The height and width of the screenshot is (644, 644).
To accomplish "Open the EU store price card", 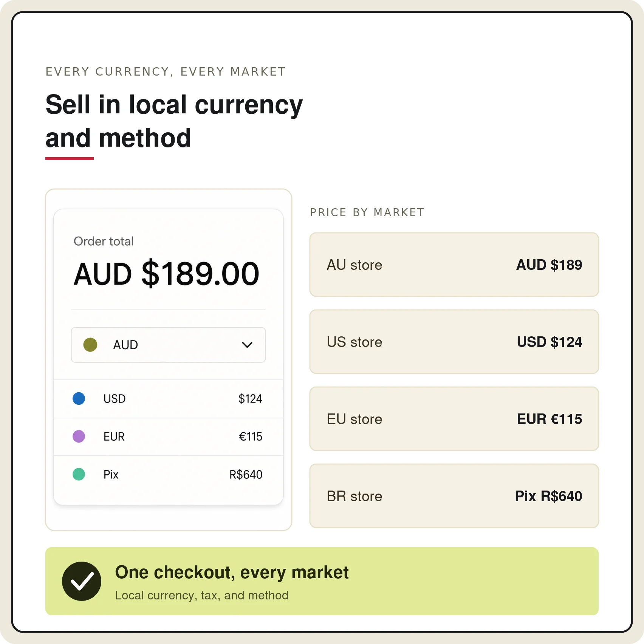I will click(x=454, y=419).
